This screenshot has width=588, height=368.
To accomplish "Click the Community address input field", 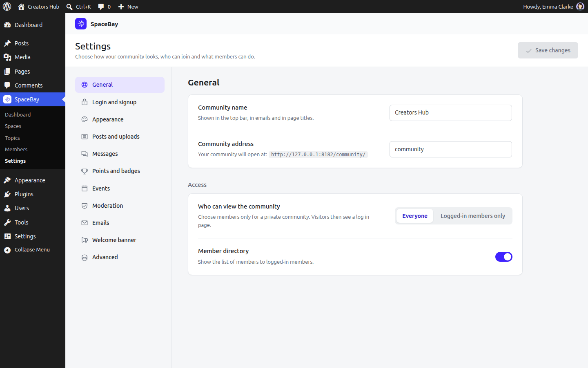I will (x=451, y=149).
